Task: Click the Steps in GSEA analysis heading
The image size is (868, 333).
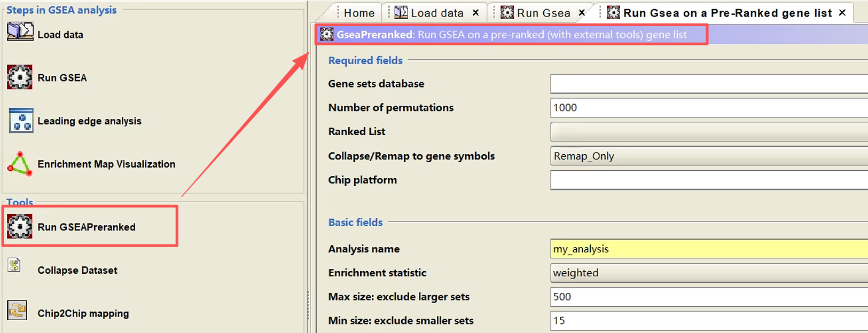Action: click(x=61, y=10)
